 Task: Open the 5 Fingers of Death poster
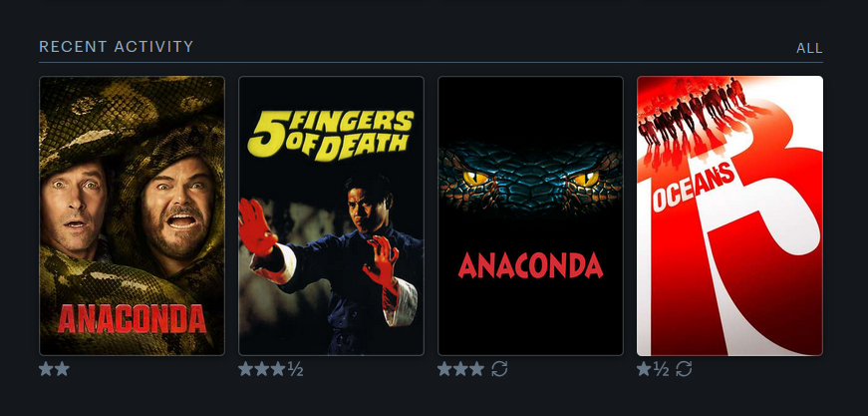(x=331, y=215)
